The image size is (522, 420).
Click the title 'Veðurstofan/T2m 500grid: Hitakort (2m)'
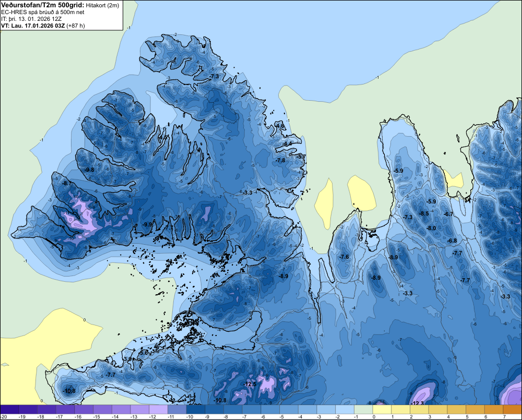[60, 5]
